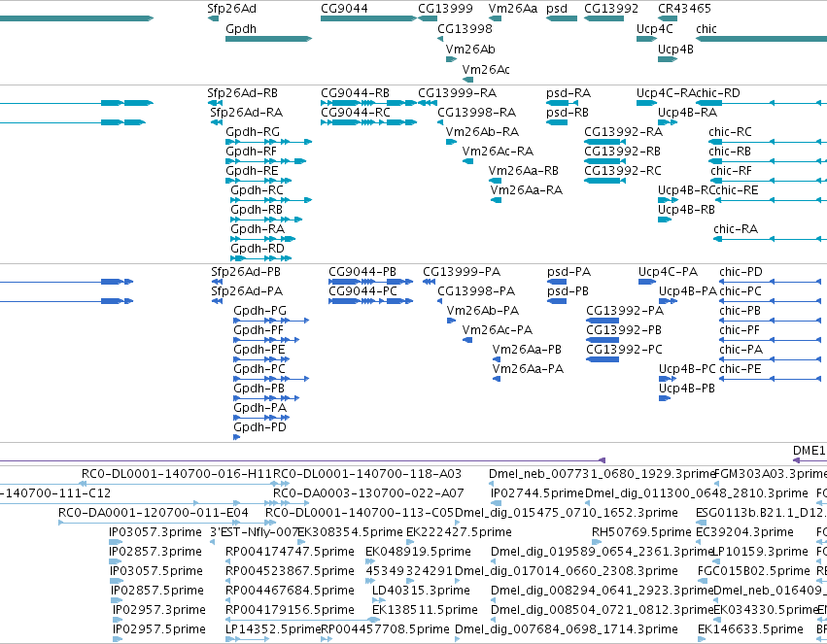Open the chic gene feature
Viewport: 827px width, 644px height.
point(762,39)
